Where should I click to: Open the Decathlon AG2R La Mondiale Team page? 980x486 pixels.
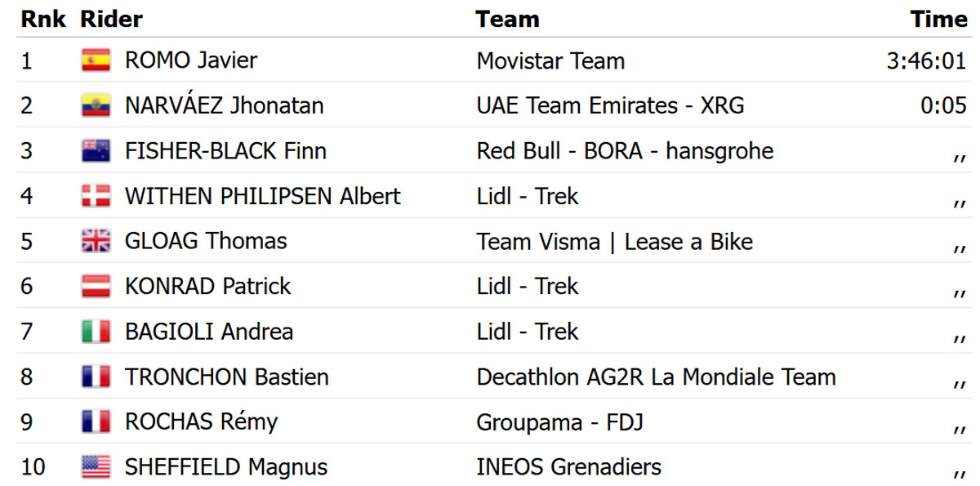click(x=656, y=377)
